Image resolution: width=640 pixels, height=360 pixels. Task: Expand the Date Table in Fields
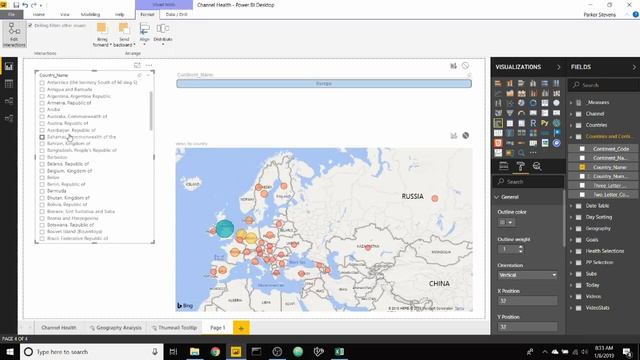click(571, 206)
